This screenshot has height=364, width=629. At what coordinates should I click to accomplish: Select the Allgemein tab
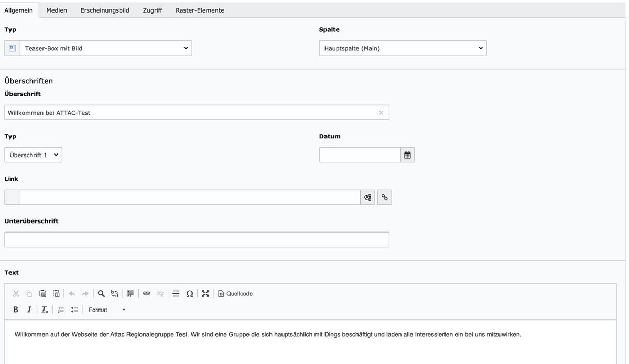[19, 10]
